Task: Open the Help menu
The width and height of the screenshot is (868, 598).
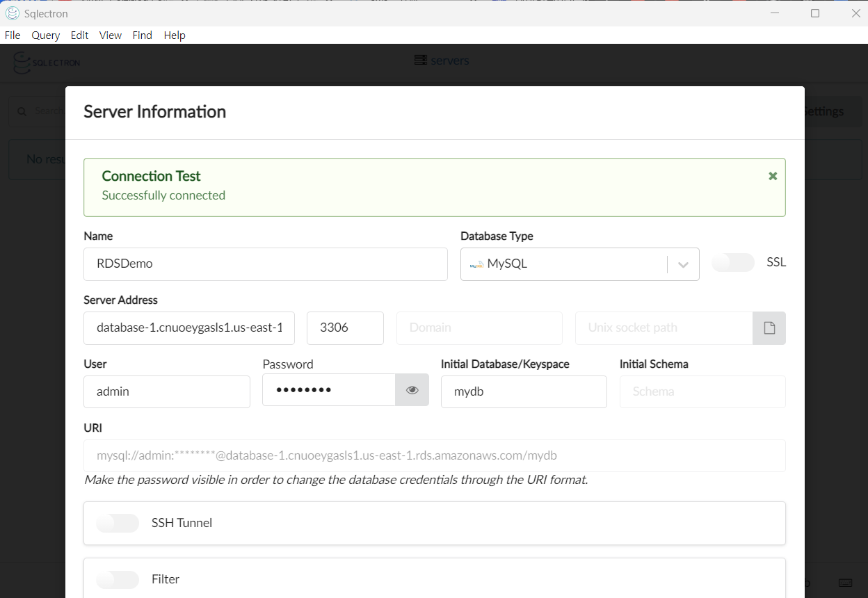Action: (175, 35)
